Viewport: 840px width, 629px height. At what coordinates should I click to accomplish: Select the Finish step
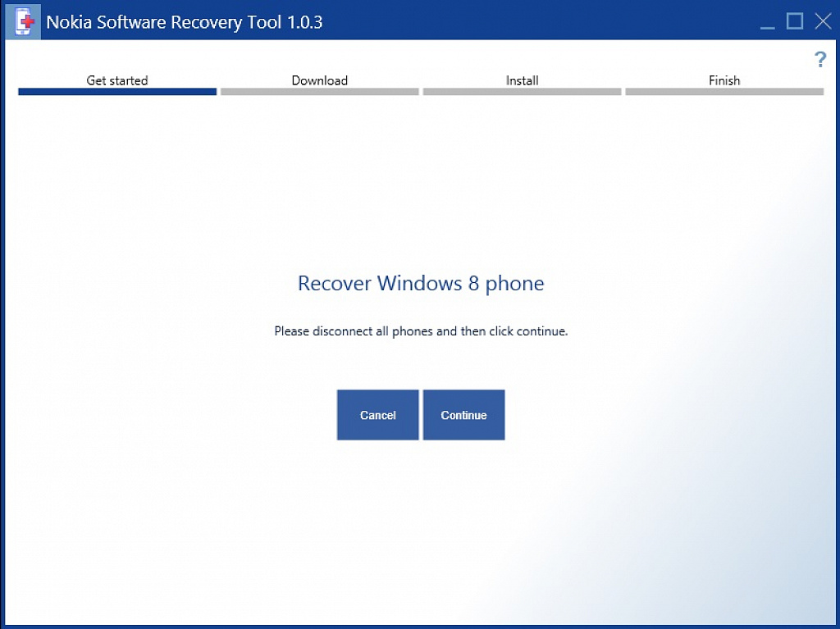point(724,80)
